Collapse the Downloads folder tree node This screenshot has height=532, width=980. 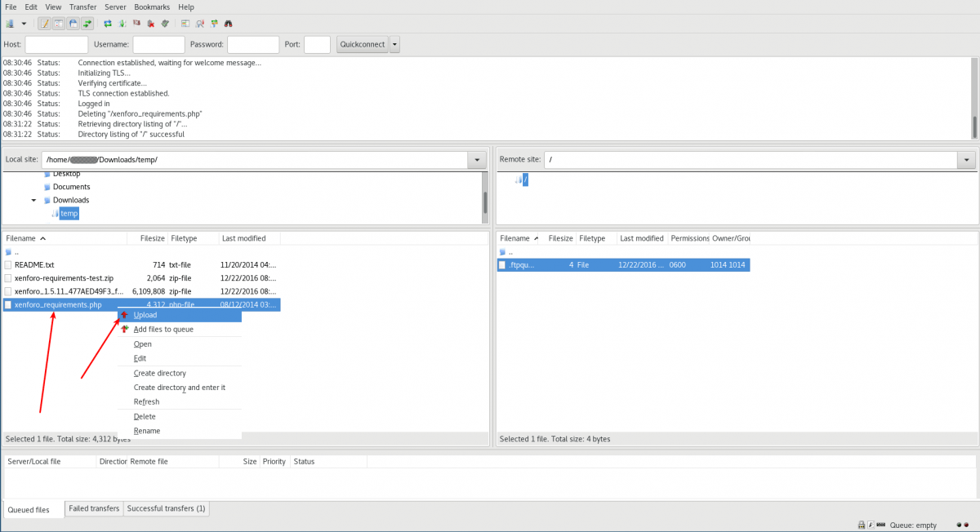pyautogui.click(x=33, y=200)
